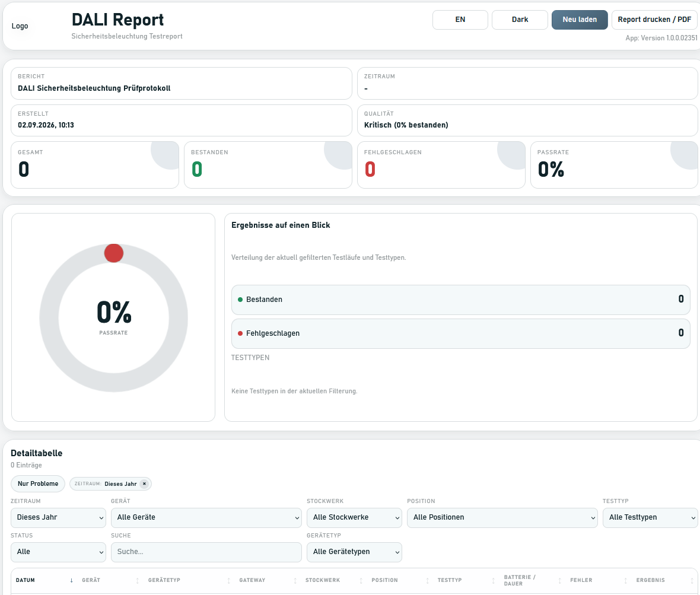Click the 'DALI Report' page title
The width and height of the screenshot is (700, 595).
pos(118,20)
